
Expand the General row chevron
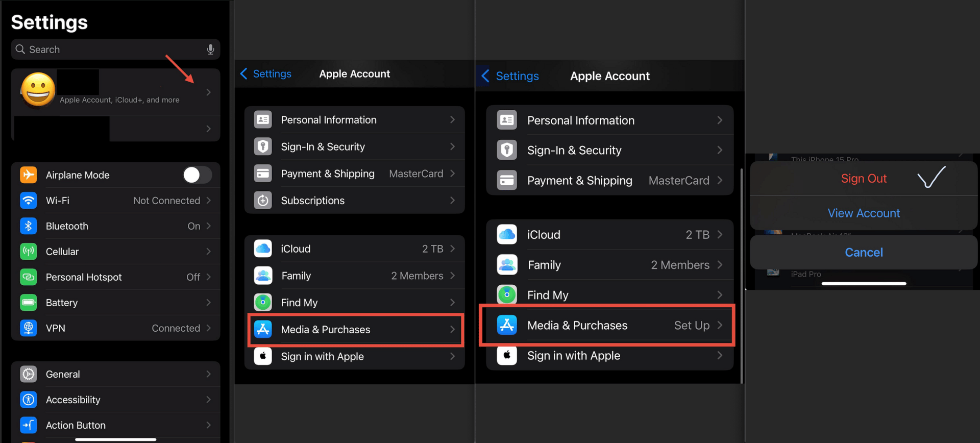[x=208, y=374]
